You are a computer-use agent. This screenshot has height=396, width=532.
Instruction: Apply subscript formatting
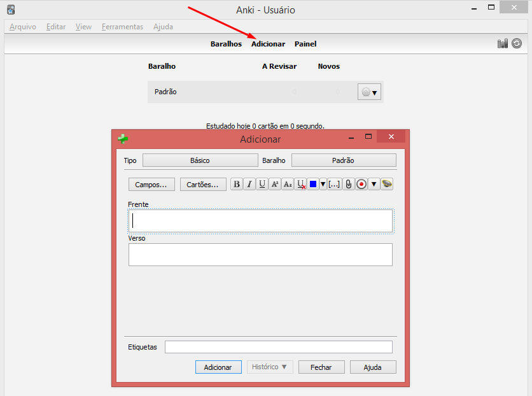(288, 184)
